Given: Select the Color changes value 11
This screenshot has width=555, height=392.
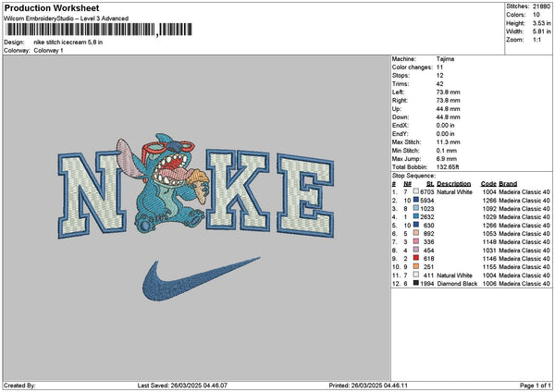Looking at the screenshot, I should pos(440,67).
